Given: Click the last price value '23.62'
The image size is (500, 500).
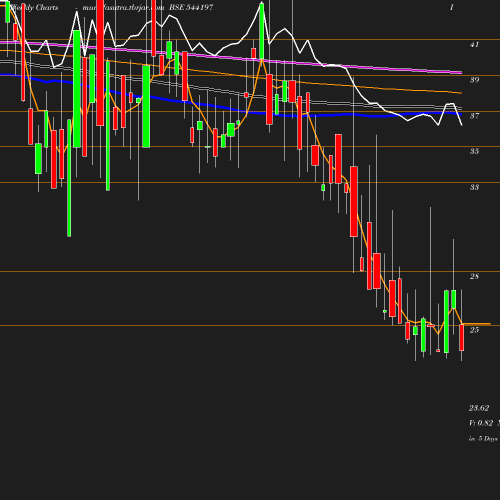Looking at the screenshot, I should (x=479, y=408).
